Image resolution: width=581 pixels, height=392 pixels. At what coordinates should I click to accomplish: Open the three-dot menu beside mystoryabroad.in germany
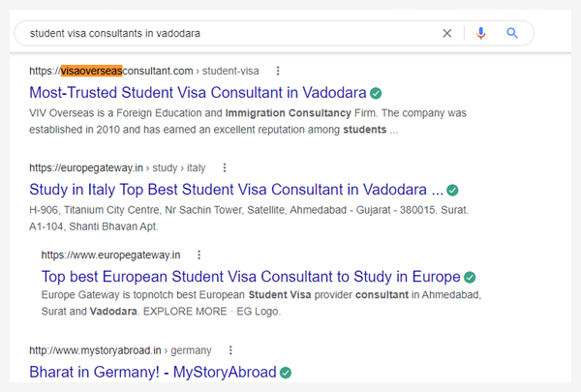click(x=230, y=350)
